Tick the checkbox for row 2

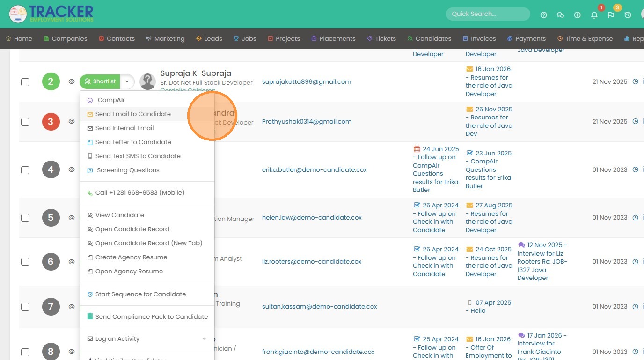25,82
